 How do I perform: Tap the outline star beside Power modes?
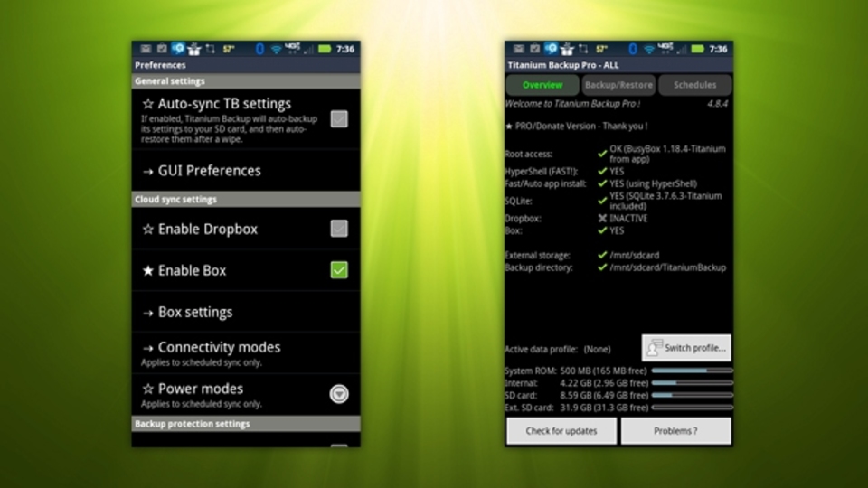(147, 389)
